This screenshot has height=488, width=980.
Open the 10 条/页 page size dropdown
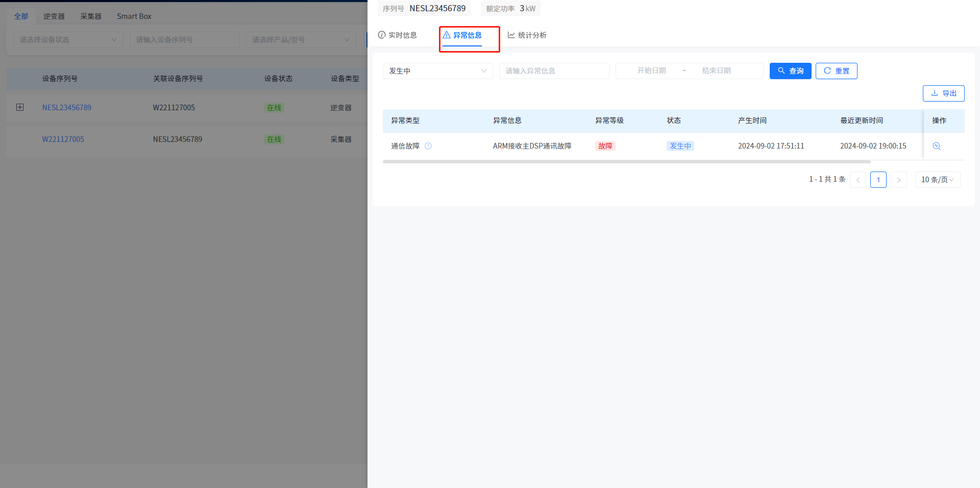point(937,180)
